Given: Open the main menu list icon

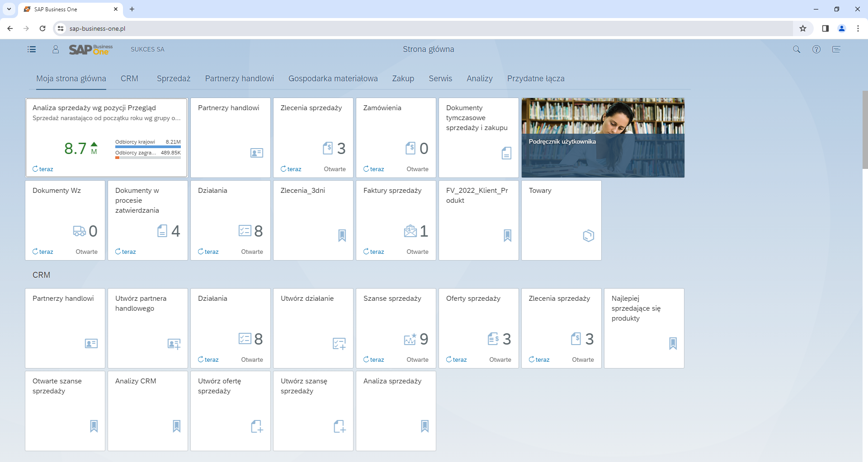Looking at the screenshot, I should (32, 49).
